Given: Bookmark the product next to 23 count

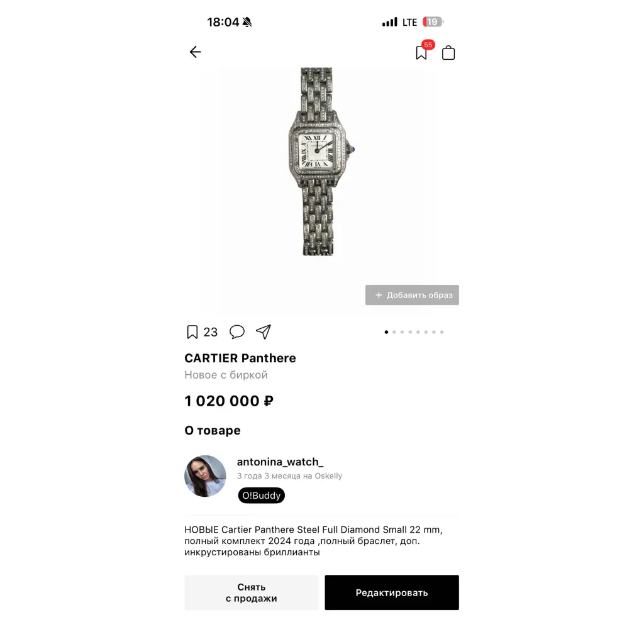Looking at the screenshot, I should point(192,332).
